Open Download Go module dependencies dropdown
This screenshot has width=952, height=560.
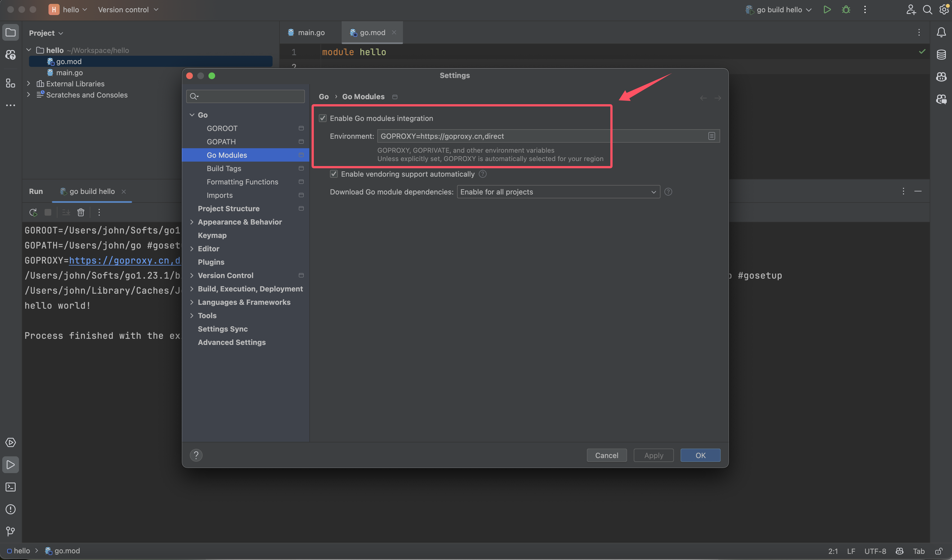click(558, 192)
